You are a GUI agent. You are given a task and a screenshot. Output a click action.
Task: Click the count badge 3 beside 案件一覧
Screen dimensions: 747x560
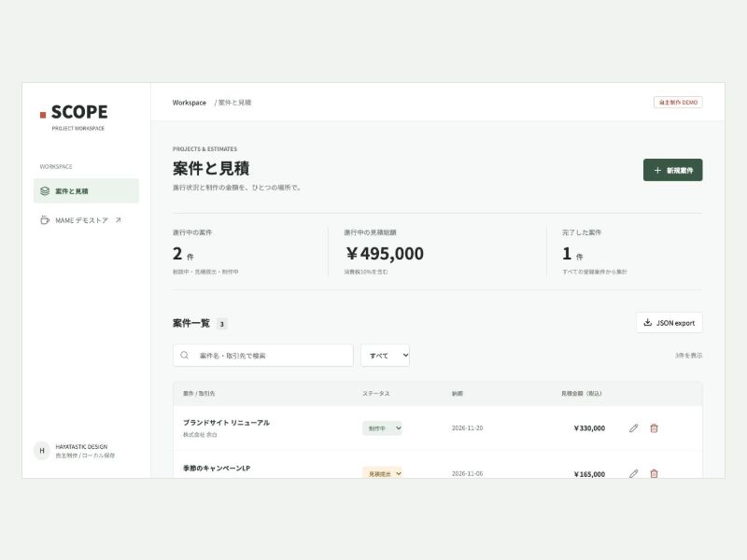tap(221, 324)
